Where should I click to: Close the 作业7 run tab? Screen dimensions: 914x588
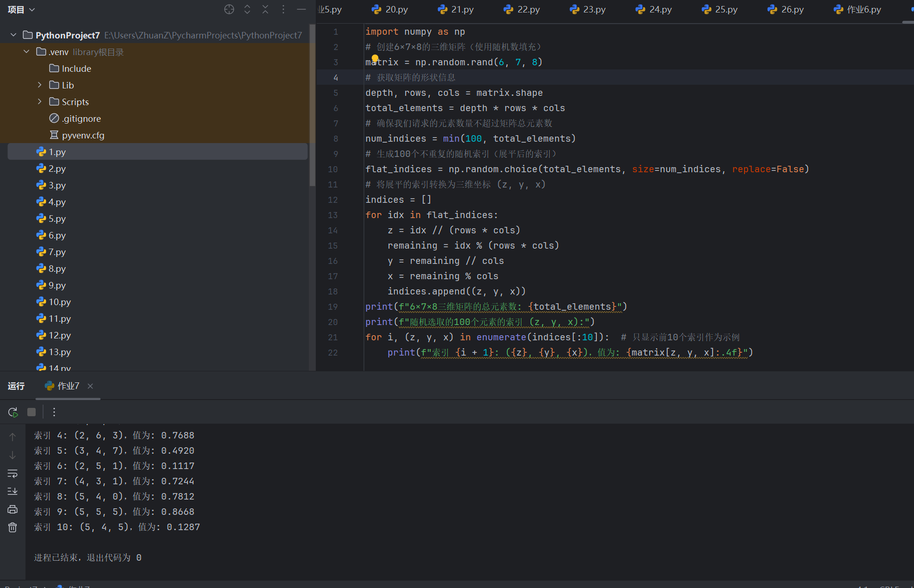tap(90, 386)
